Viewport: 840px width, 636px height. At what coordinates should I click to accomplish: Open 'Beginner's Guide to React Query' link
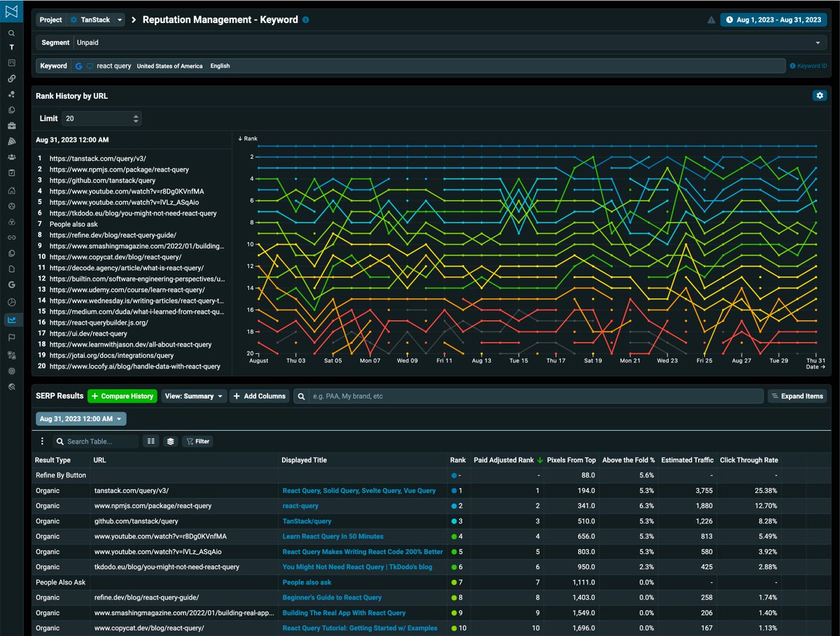click(x=332, y=597)
